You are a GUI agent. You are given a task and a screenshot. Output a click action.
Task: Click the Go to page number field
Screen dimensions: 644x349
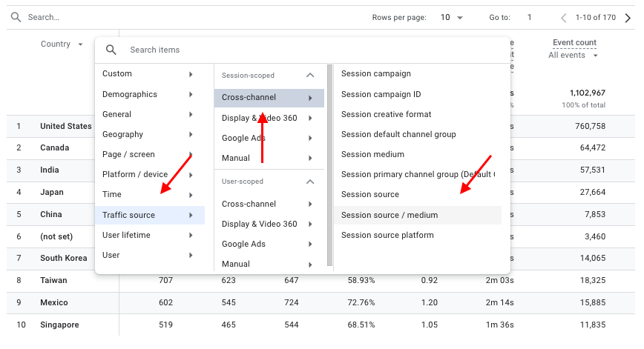(x=530, y=17)
